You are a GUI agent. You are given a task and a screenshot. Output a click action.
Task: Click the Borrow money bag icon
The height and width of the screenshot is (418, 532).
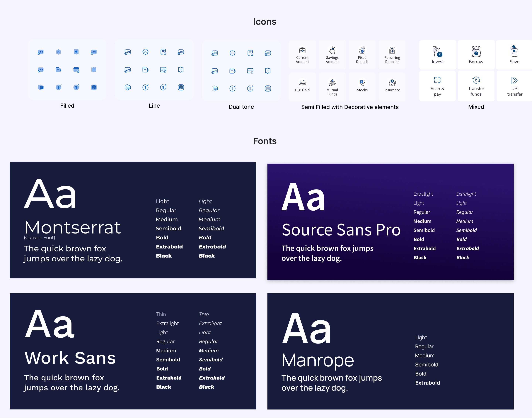tap(476, 52)
